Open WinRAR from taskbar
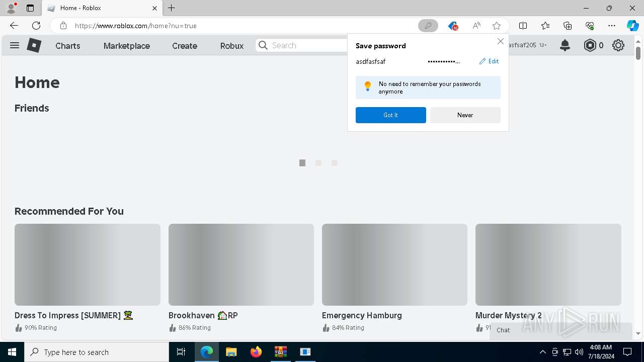Image resolution: width=644 pixels, height=362 pixels. [281, 352]
